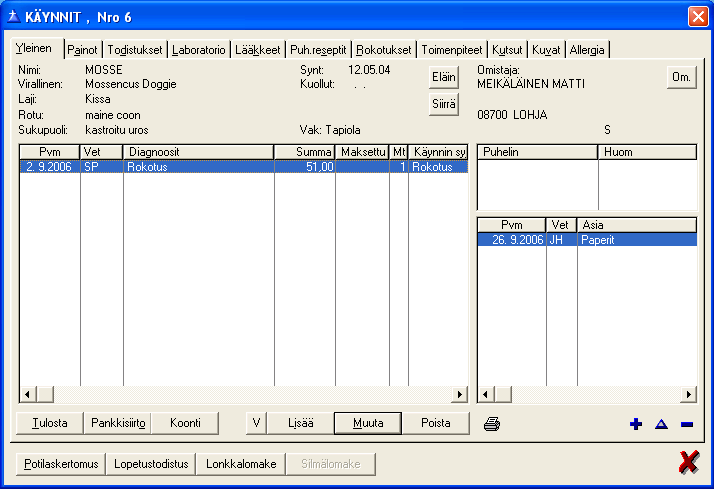The height and width of the screenshot is (489, 714).
Task: Click the SP vet cell
Action: click(102, 167)
